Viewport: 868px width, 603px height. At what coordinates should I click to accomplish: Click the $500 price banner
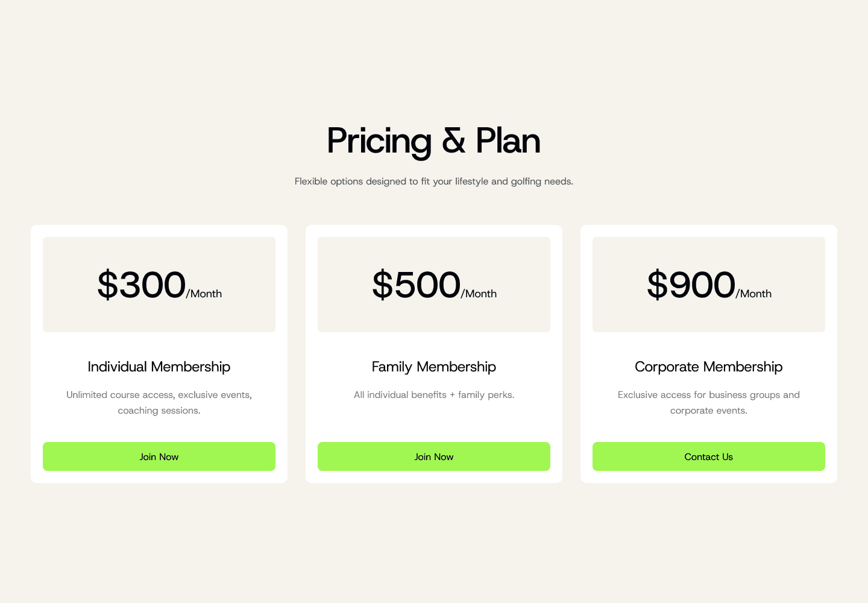(x=433, y=284)
